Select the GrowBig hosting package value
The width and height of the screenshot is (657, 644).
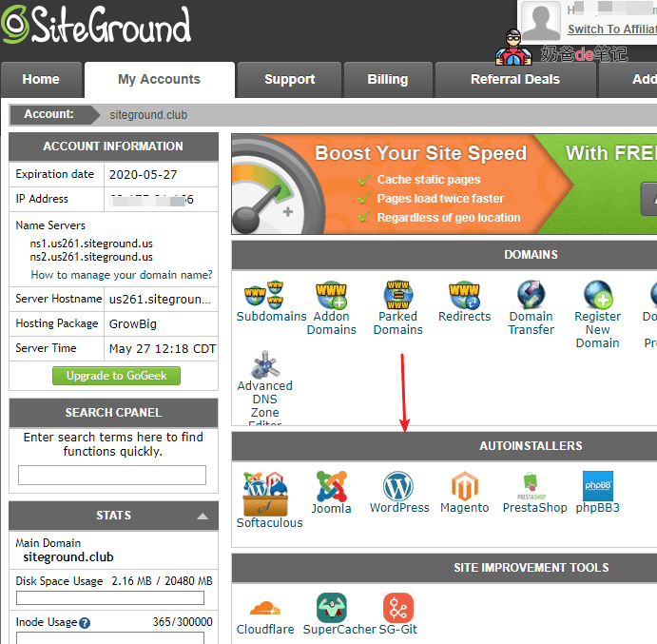(133, 324)
